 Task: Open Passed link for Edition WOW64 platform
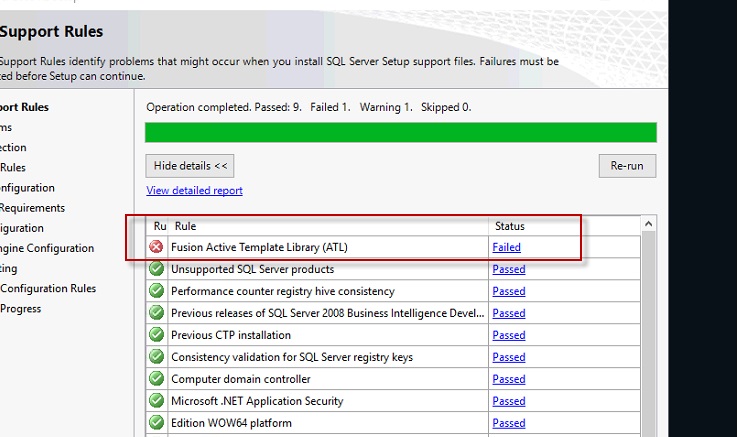[x=509, y=423]
